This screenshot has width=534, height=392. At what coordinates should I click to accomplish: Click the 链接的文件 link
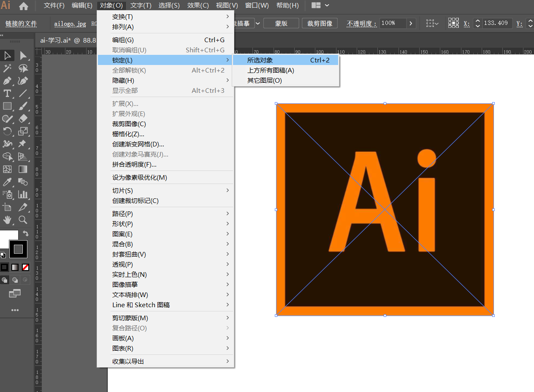click(21, 24)
